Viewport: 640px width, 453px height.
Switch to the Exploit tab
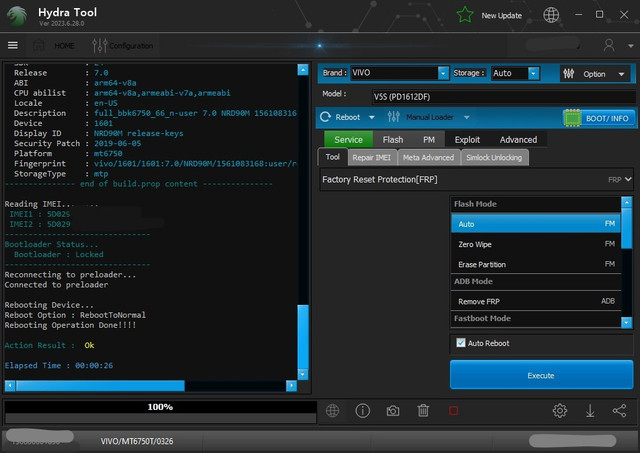point(467,140)
